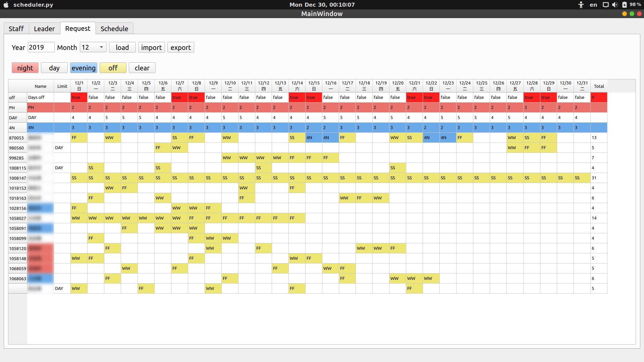644x362 pixels.
Task: Click the import button
Action: [151, 47]
